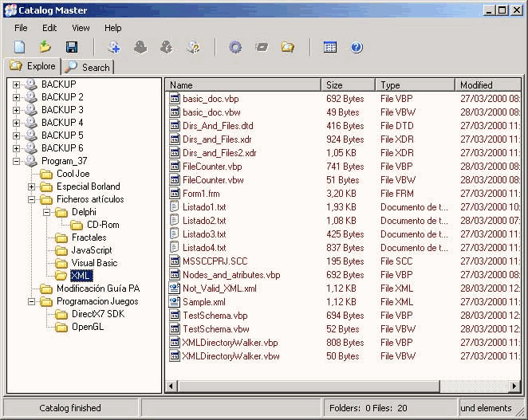Select the file Nodes_and_atributes.vbp

click(x=231, y=275)
